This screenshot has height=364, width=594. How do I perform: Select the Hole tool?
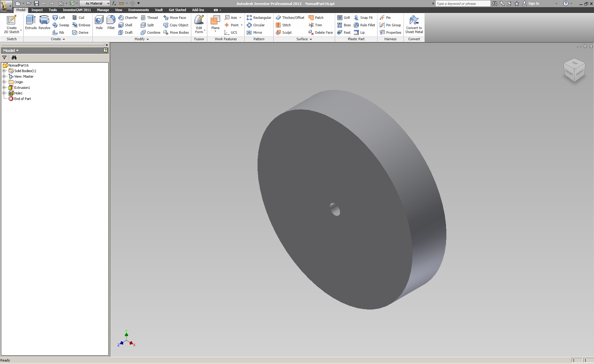click(99, 23)
